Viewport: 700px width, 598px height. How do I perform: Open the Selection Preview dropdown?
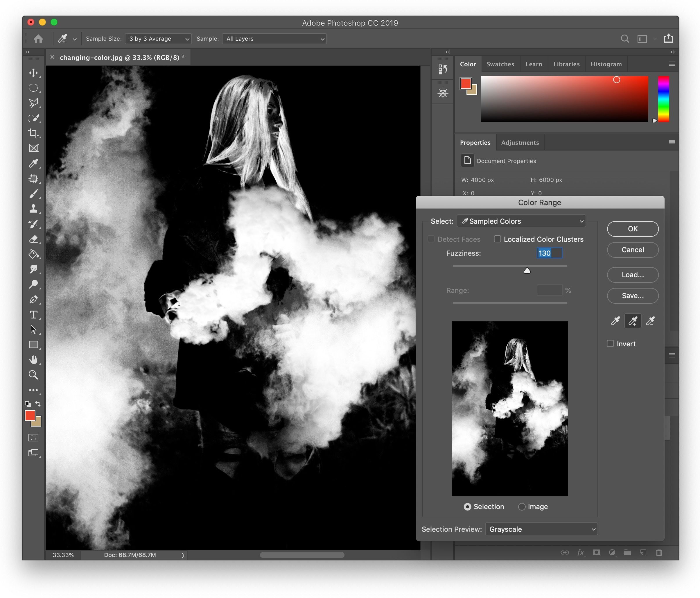point(541,529)
